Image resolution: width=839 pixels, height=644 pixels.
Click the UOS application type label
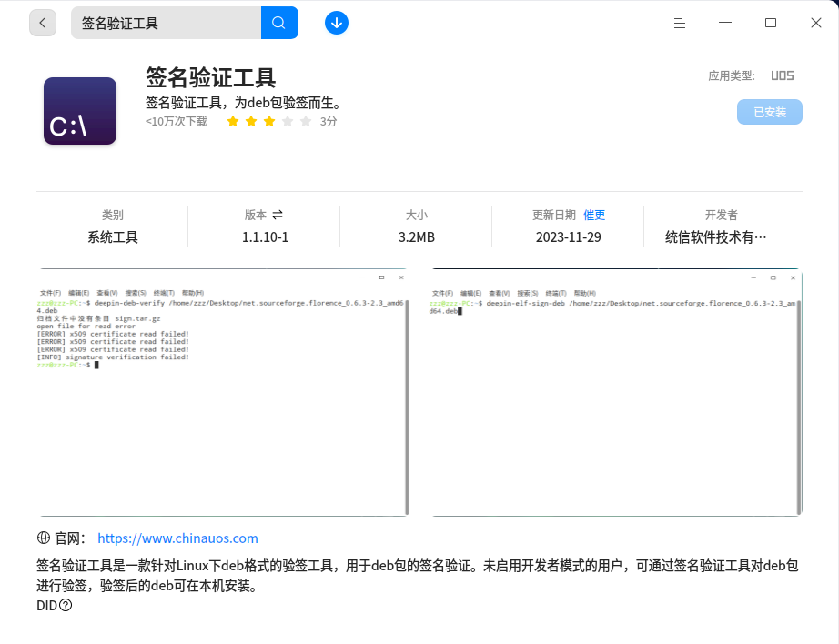click(782, 75)
